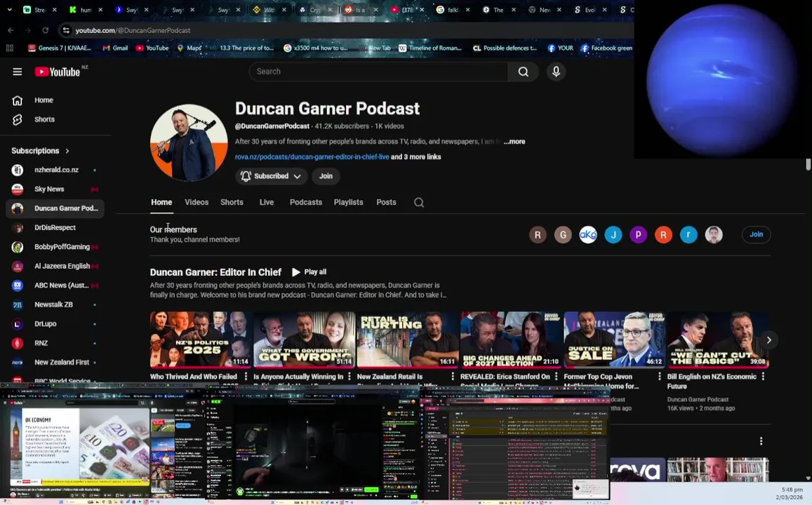Image resolution: width=812 pixels, height=505 pixels.
Task: Open the site info icon in the address bar
Action: click(66, 31)
